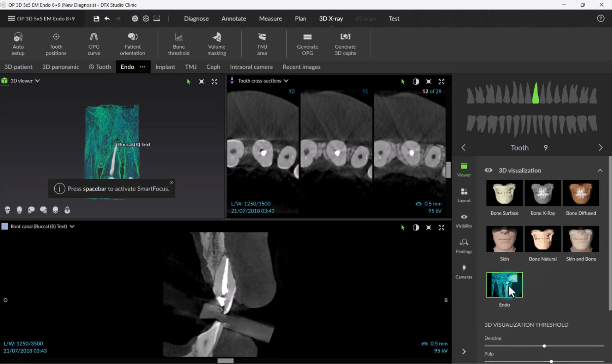Open Recent images tab

click(301, 67)
